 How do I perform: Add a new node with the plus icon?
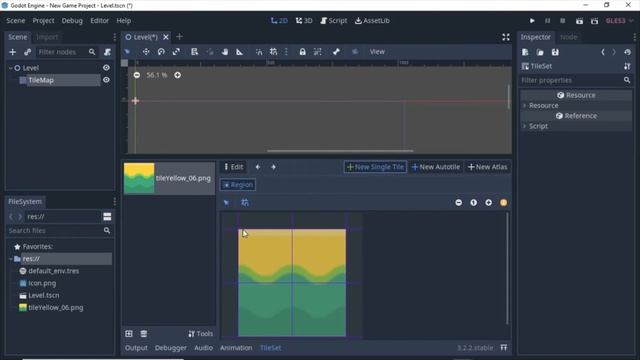(x=12, y=52)
